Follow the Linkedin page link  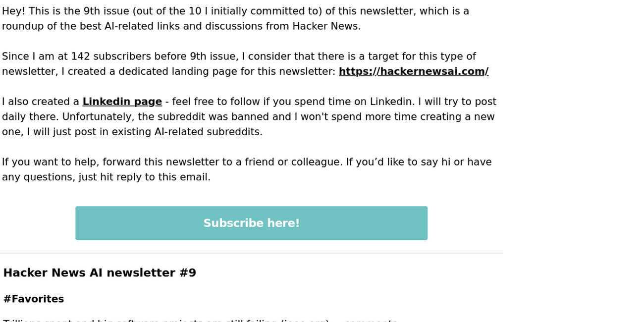point(122,102)
